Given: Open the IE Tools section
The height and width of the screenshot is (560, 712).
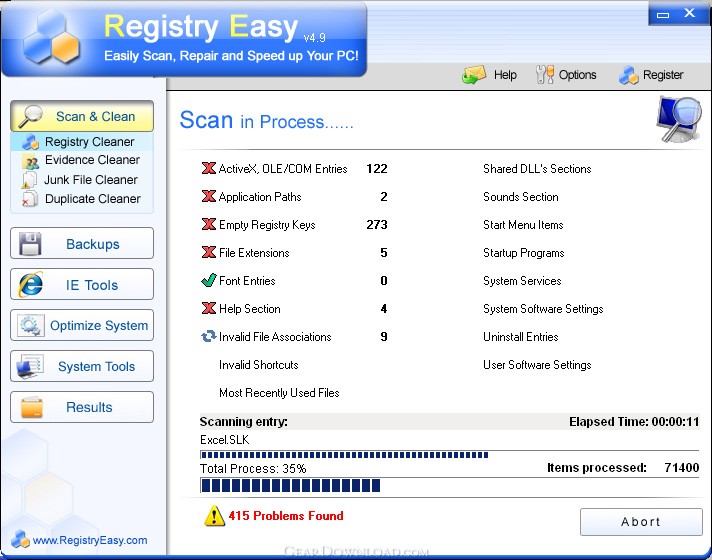Looking at the screenshot, I should click(x=82, y=284).
